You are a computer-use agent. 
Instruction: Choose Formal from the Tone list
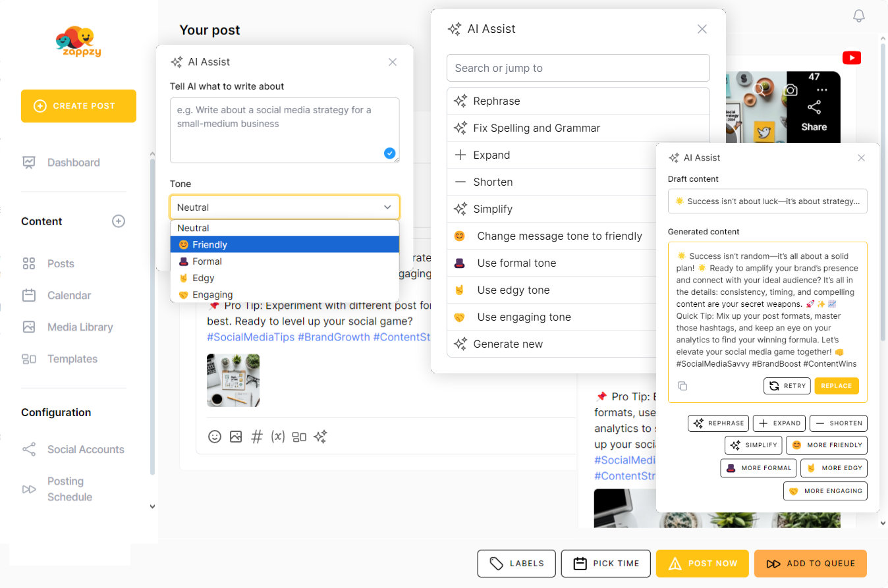point(285,261)
